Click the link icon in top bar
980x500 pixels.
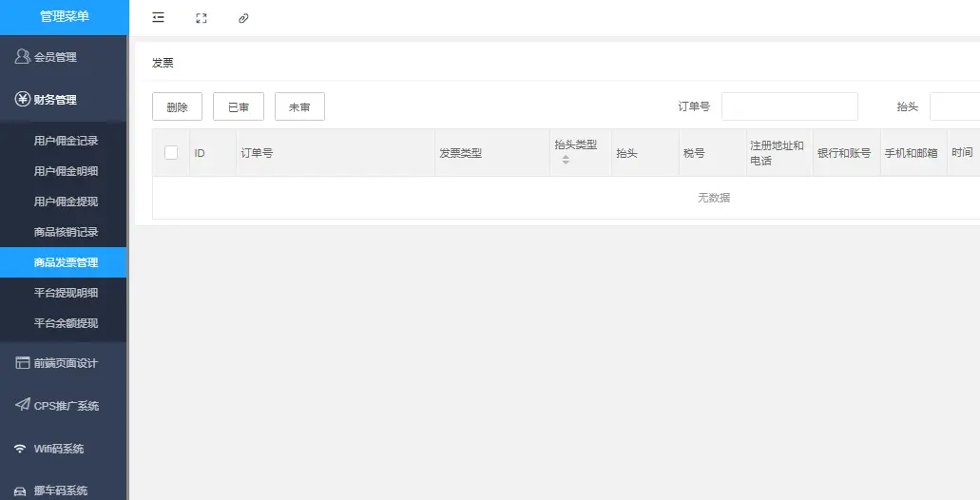tap(243, 18)
